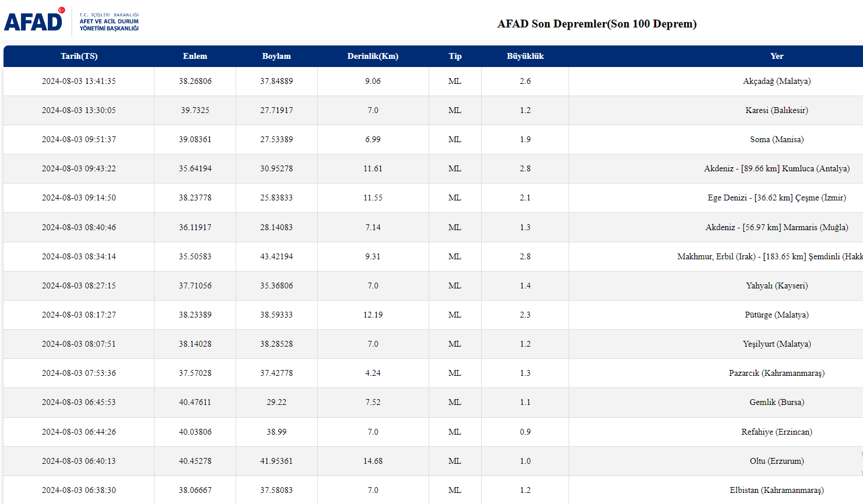Select timestamp 2024-08-03 06:40:13
The width and height of the screenshot is (863, 504).
point(79,461)
